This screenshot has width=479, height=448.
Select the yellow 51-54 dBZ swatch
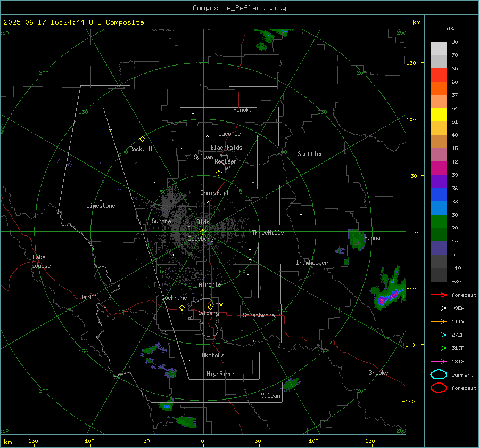[x=439, y=115]
